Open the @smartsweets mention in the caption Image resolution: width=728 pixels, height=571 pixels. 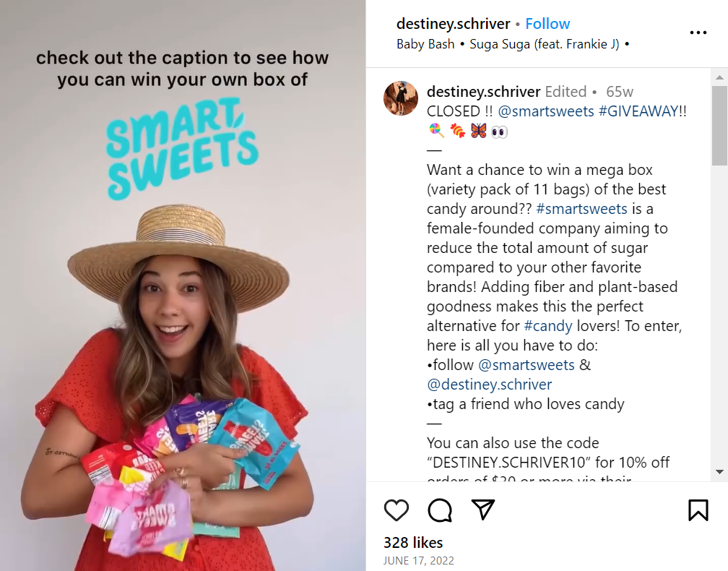[x=546, y=111]
